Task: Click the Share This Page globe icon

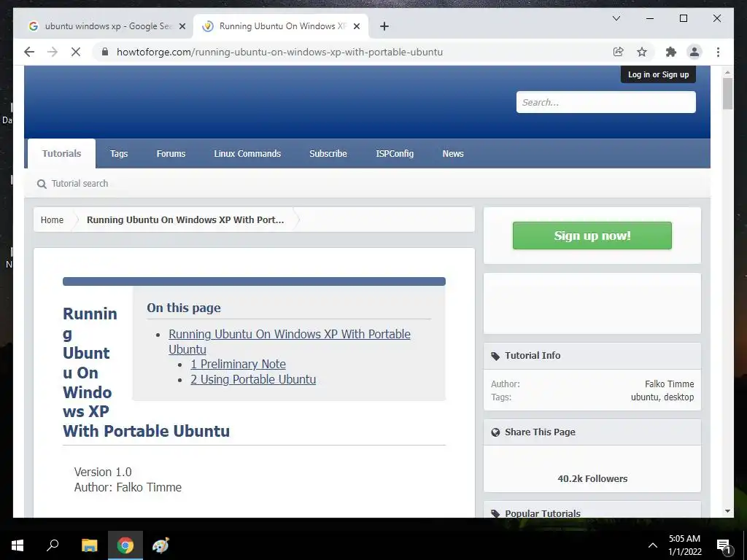Action: (x=495, y=432)
